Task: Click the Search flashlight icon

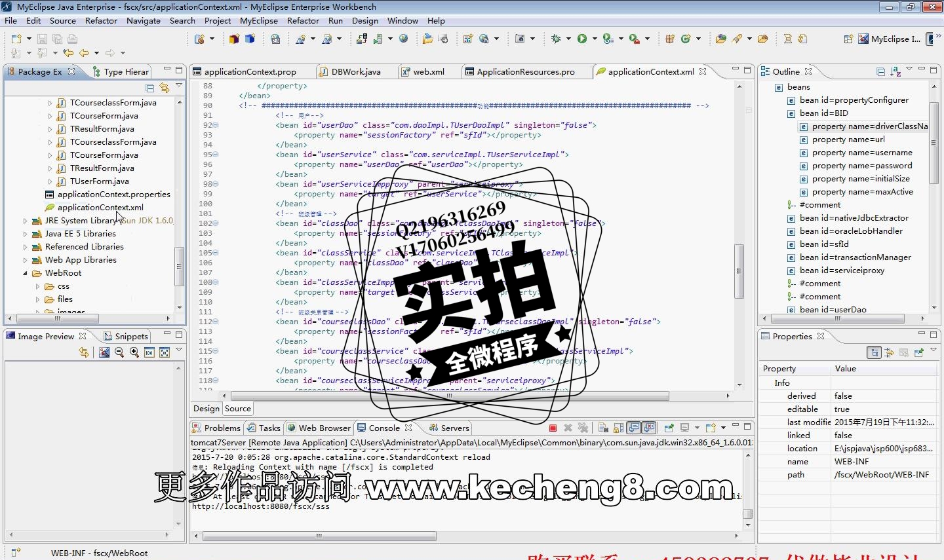Action: point(737,39)
